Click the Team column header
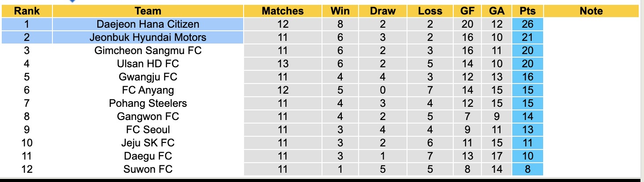This screenshot has width=644, height=182. pos(148,11)
